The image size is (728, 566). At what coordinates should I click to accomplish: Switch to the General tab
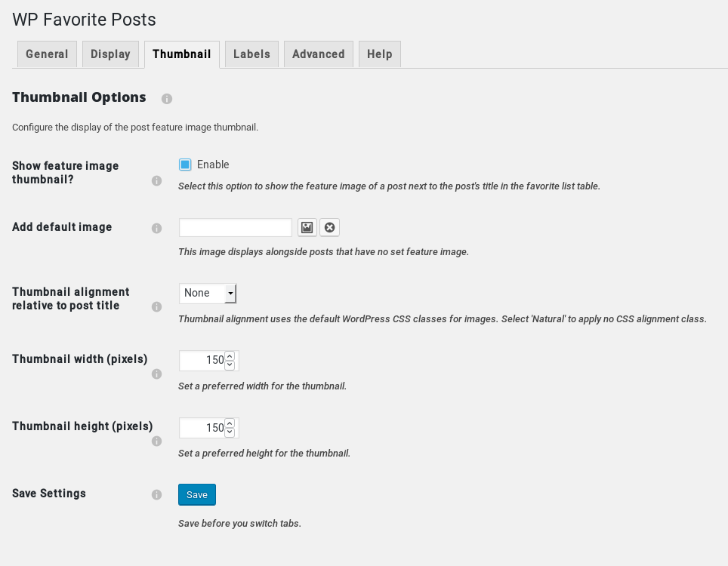pyautogui.click(x=47, y=54)
